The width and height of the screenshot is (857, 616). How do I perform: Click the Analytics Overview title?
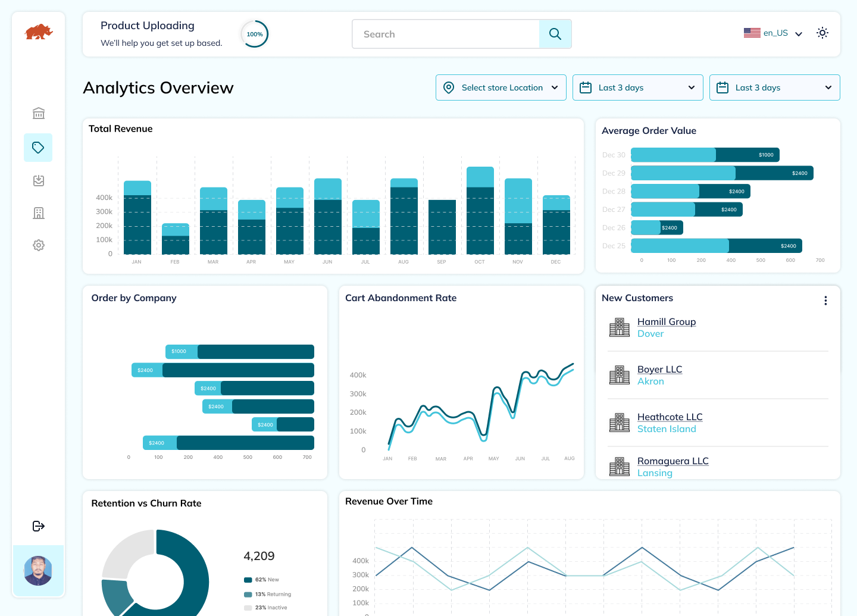coord(158,87)
